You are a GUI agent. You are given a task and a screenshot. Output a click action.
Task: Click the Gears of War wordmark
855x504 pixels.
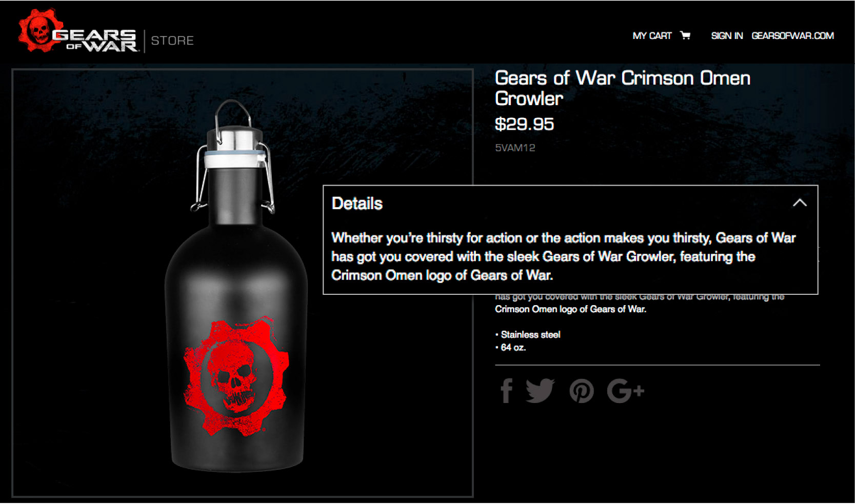click(x=96, y=41)
